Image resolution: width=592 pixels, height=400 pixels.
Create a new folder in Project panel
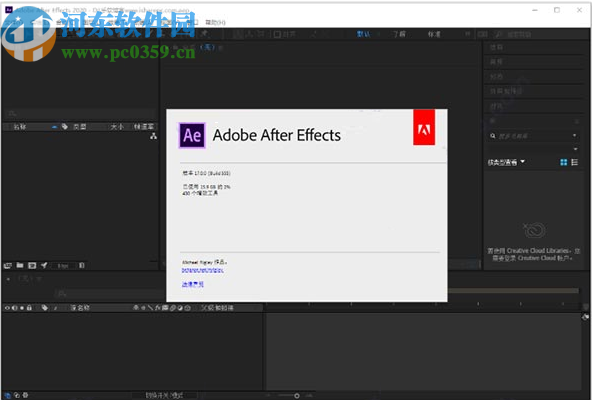pos(20,266)
